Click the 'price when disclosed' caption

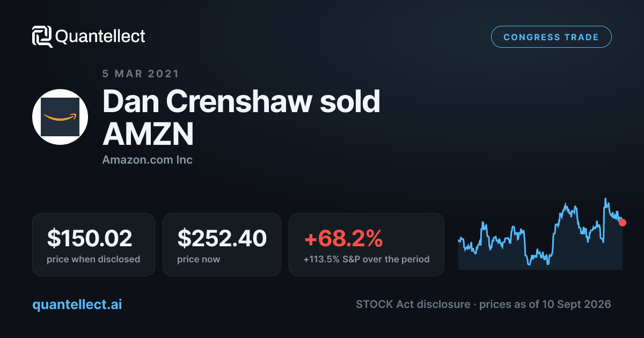click(93, 259)
